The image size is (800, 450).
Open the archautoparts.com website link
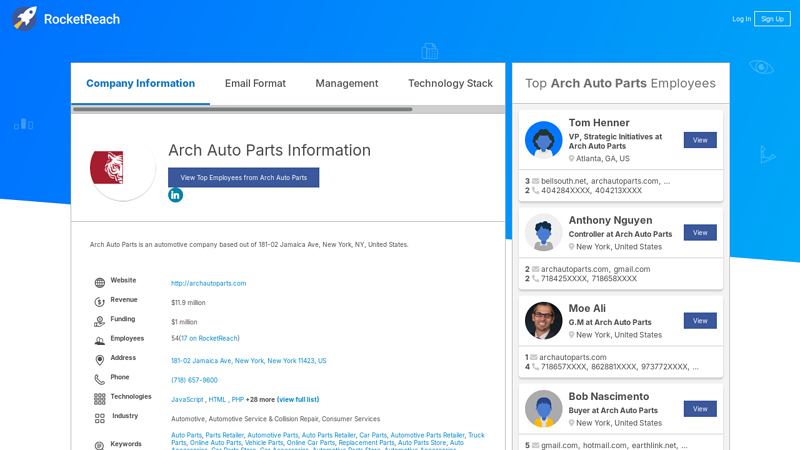click(208, 283)
